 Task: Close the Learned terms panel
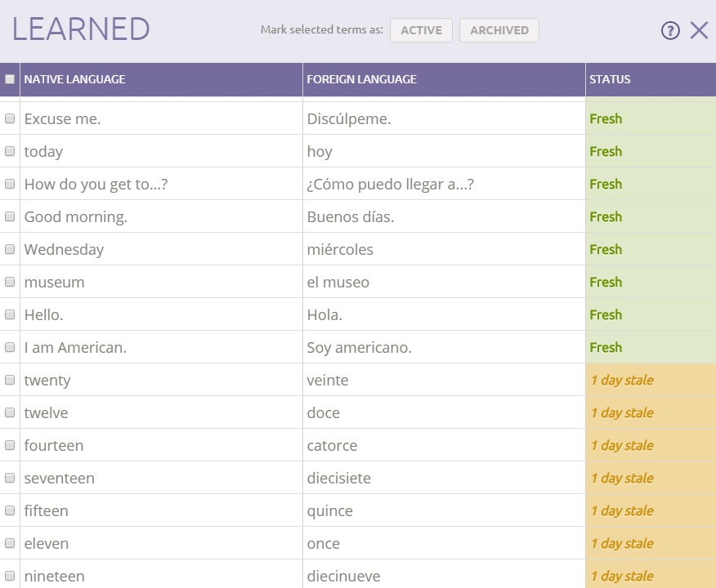click(x=699, y=31)
